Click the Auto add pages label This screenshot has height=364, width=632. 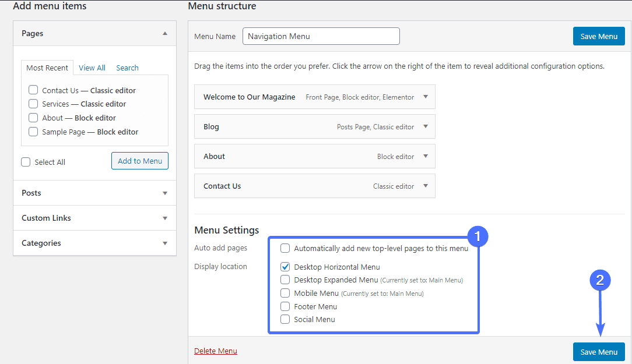(x=220, y=248)
